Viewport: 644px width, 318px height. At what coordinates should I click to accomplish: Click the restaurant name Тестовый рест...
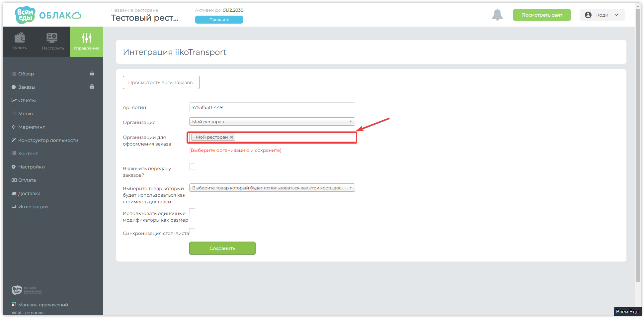point(145,18)
